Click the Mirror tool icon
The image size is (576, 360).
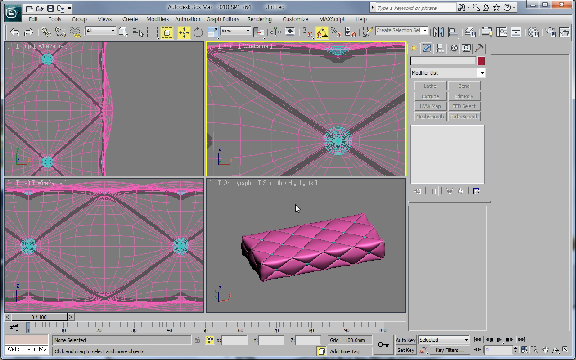(438, 32)
